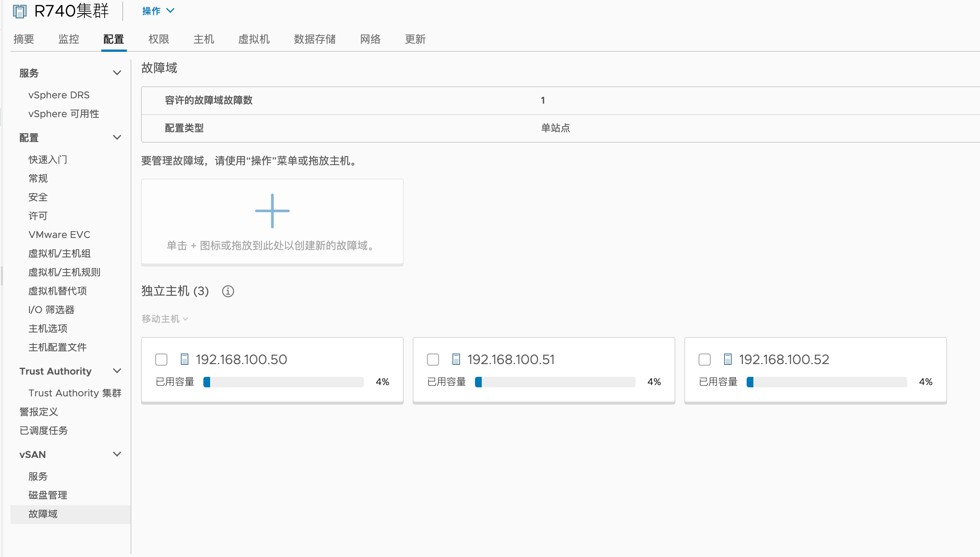Collapse the 服务 sidebar section
This screenshot has height=557, width=980.
click(117, 73)
